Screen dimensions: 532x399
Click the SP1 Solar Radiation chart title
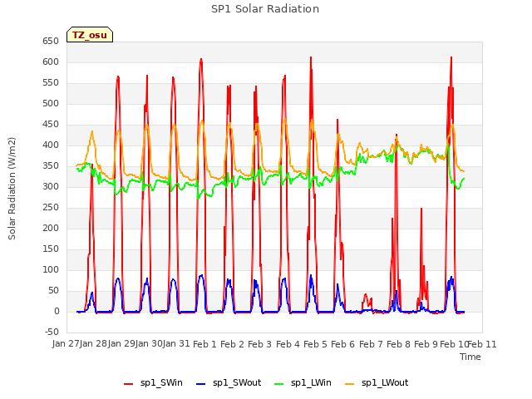click(265, 9)
